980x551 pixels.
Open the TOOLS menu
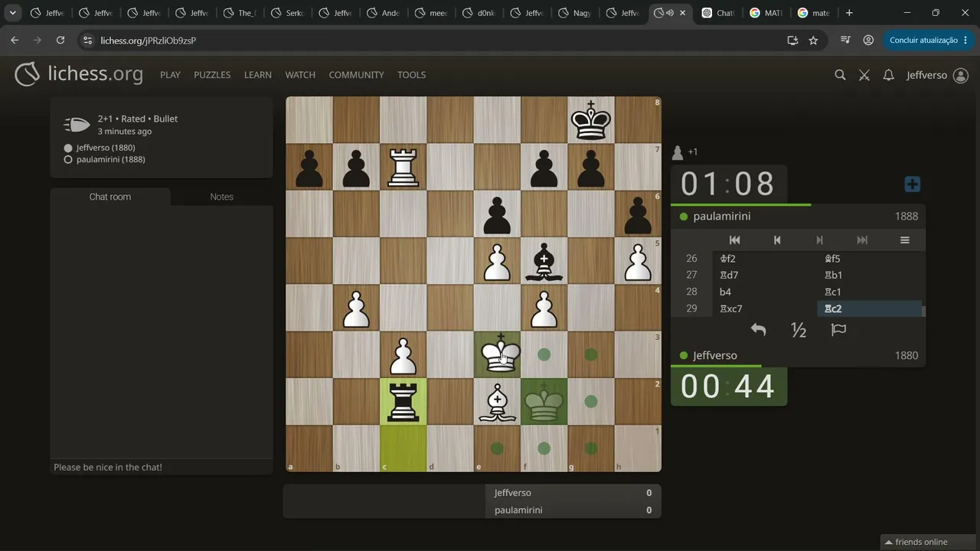411,75
